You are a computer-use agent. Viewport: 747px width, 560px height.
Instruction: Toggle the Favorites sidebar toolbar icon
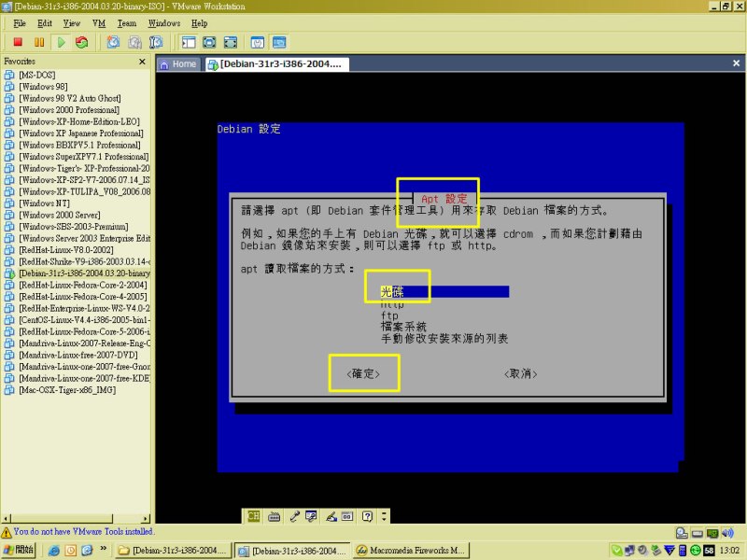pyautogui.click(x=189, y=42)
